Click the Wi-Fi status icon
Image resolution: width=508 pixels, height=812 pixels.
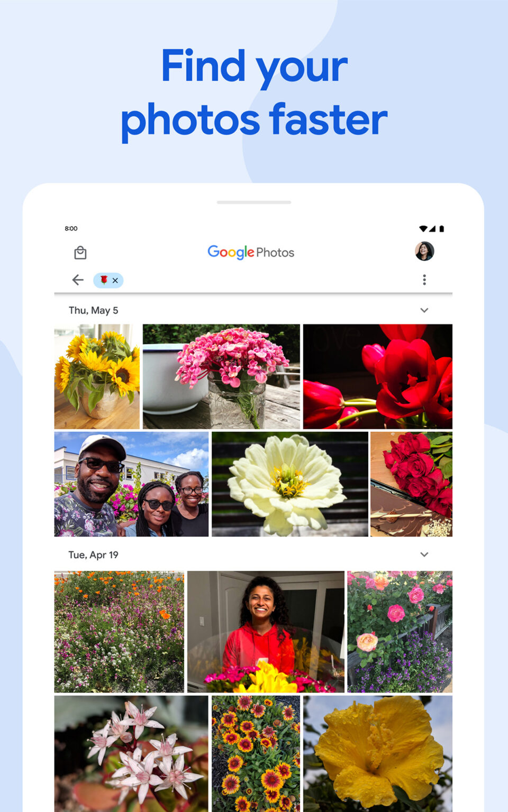click(x=423, y=228)
